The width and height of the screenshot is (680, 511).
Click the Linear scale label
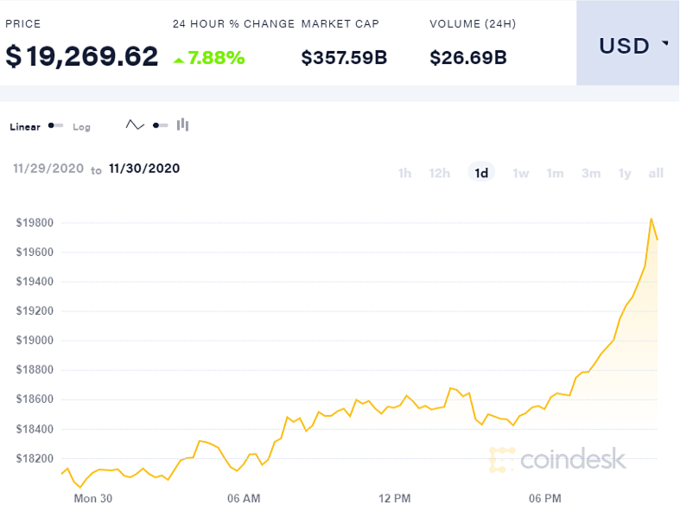point(26,127)
